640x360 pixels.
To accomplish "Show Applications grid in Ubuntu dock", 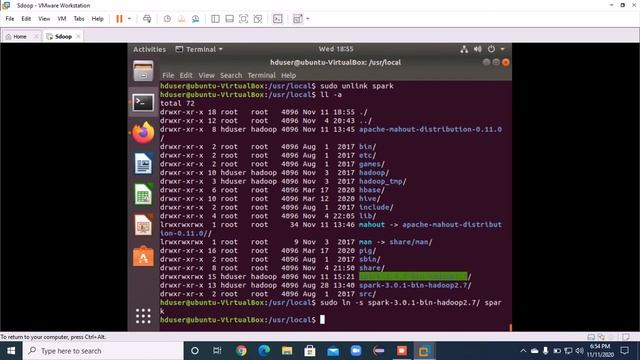I will tap(143, 316).
